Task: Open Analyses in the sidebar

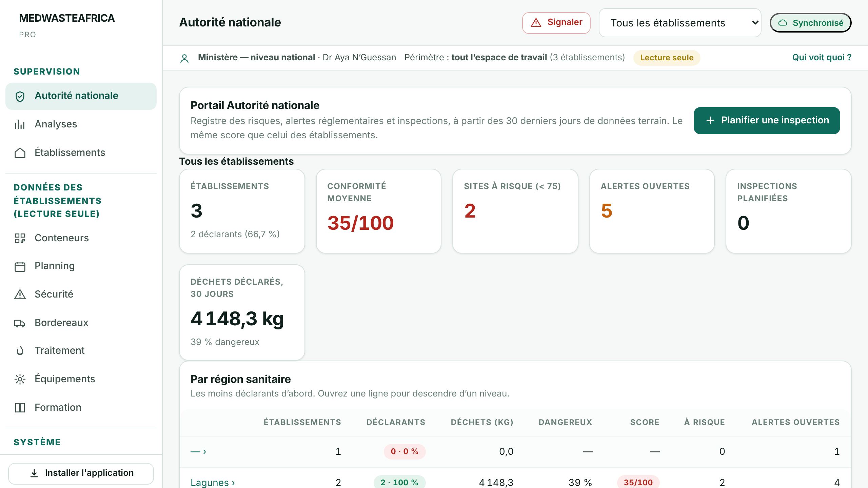Action: click(81, 124)
